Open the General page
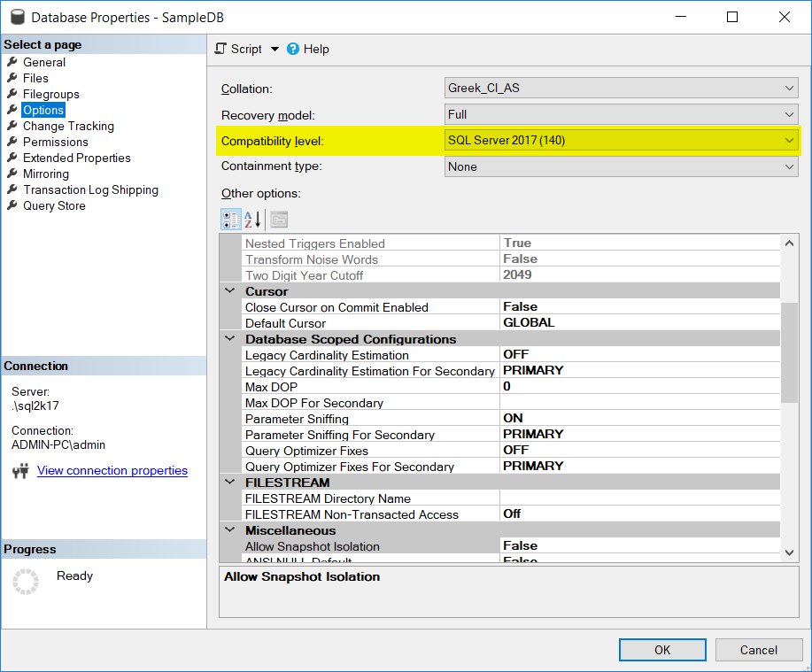 (44, 62)
